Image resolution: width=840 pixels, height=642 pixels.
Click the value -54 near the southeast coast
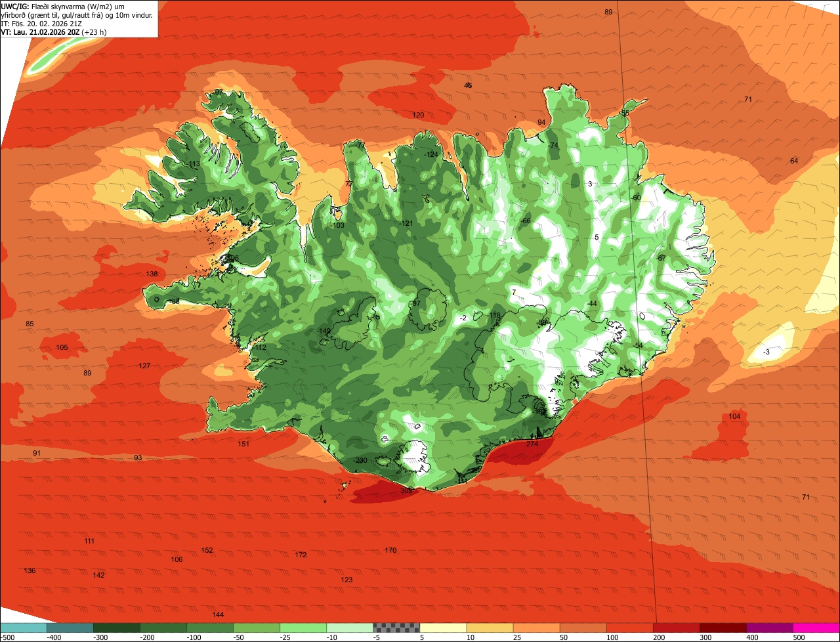[x=638, y=346]
